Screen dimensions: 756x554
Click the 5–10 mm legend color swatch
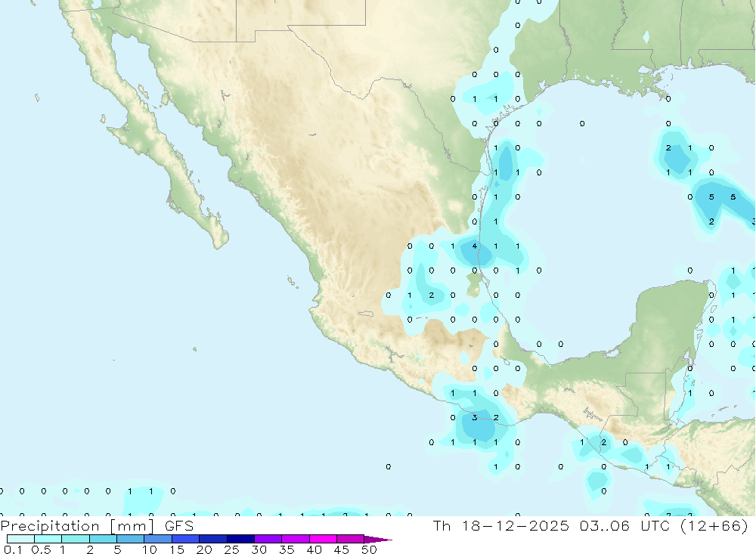pyautogui.click(x=131, y=539)
